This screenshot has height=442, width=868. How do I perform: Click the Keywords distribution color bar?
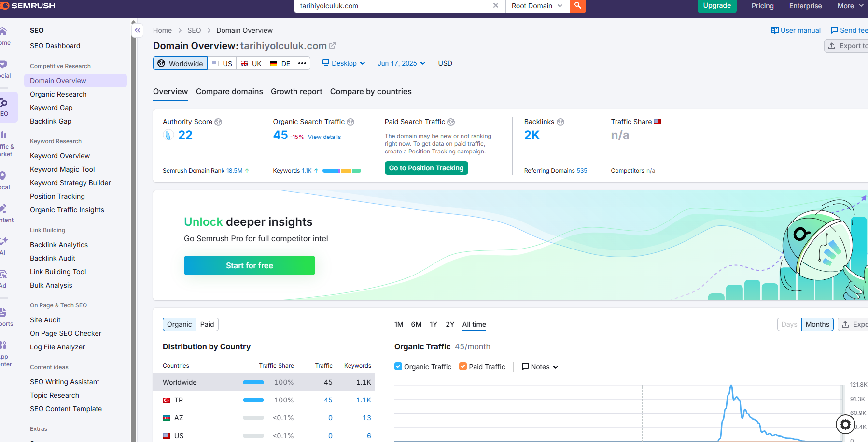tap(342, 171)
